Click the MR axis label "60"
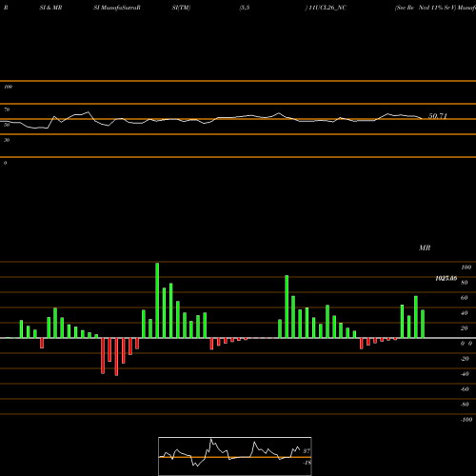 coord(465,298)
